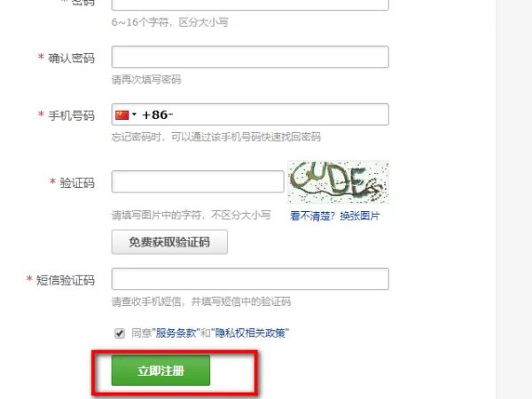This screenshot has height=399, width=532.
Task: Open the 隐私权相关政策 link
Action: point(250,333)
